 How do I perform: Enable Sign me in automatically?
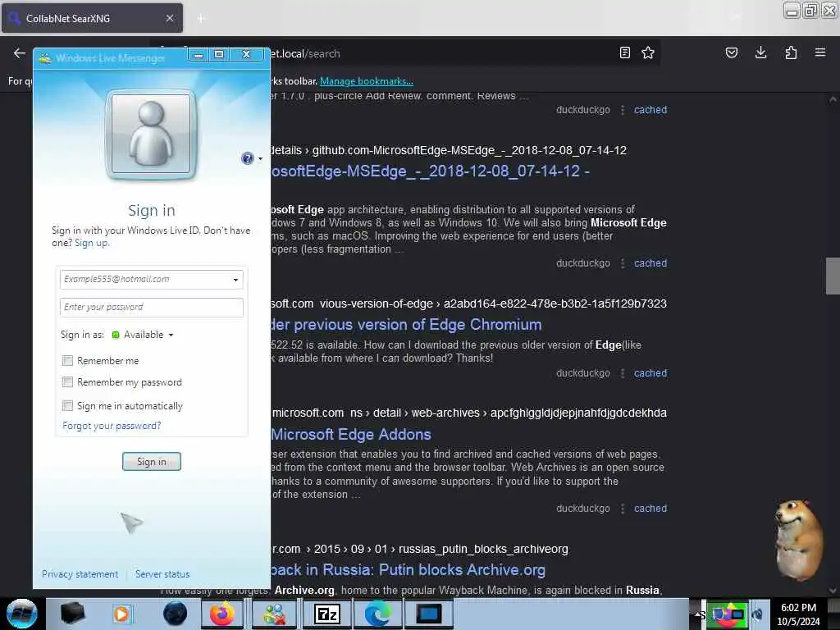67,405
